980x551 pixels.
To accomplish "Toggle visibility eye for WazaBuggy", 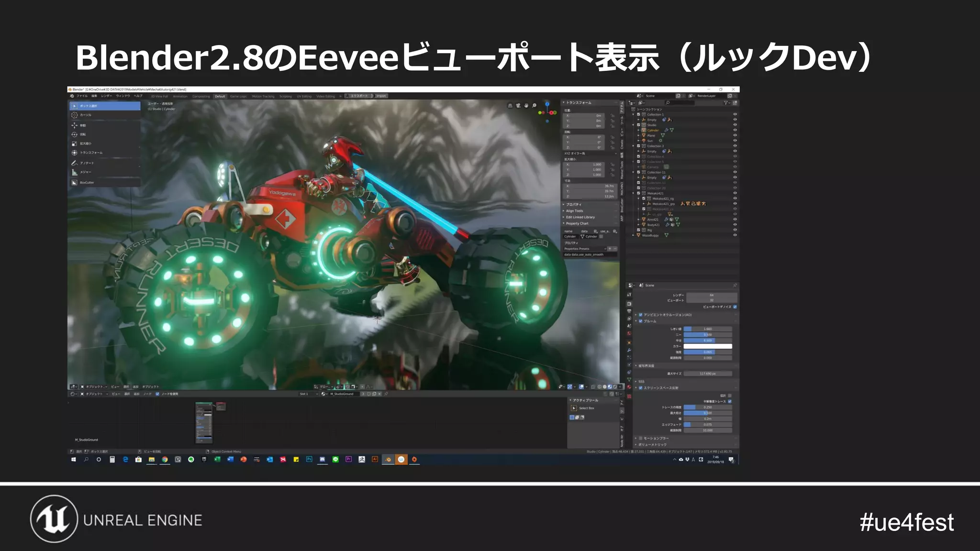I will point(735,235).
